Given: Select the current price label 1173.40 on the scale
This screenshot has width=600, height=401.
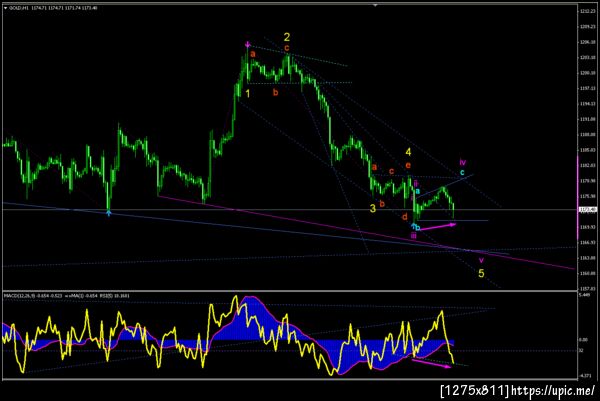Looking at the screenshot, I should click(x=587, y=209).
